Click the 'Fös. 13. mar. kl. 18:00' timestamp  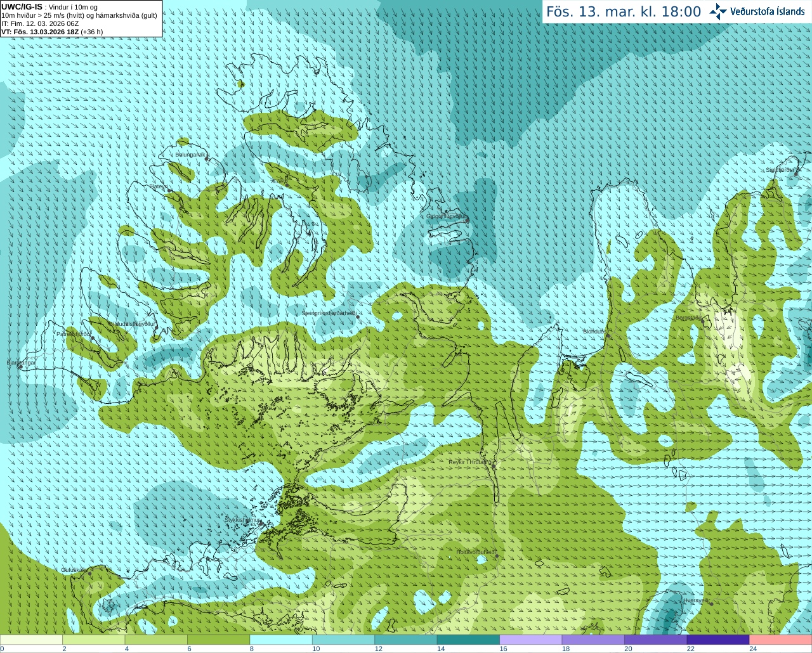point(624,12)
